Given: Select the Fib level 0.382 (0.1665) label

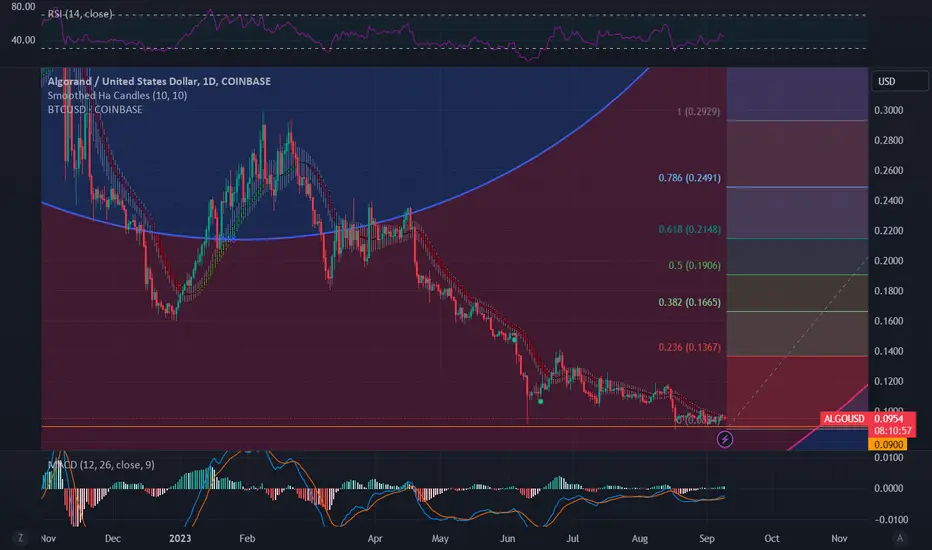Looking at the screenshot, I should coord(689,302).
